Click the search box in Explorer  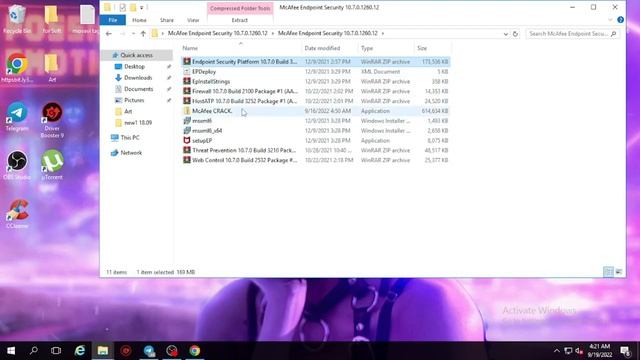572,34
